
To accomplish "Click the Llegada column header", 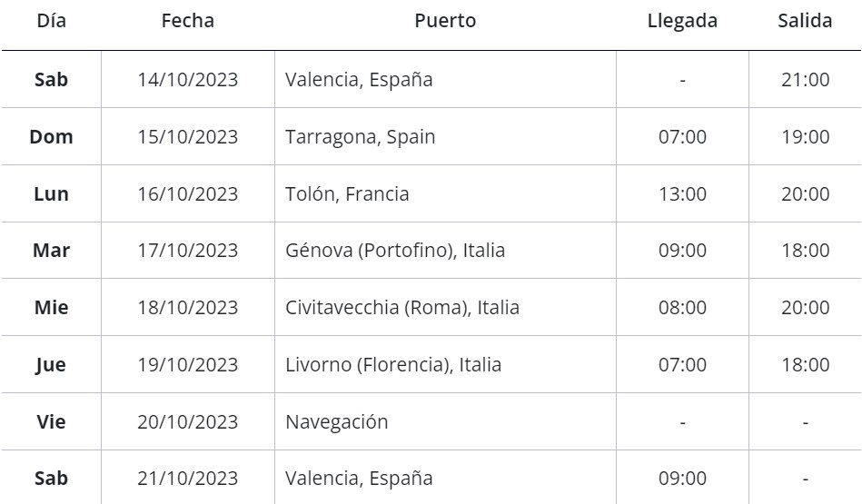I will pyautogui.click(x=682, y=21).
